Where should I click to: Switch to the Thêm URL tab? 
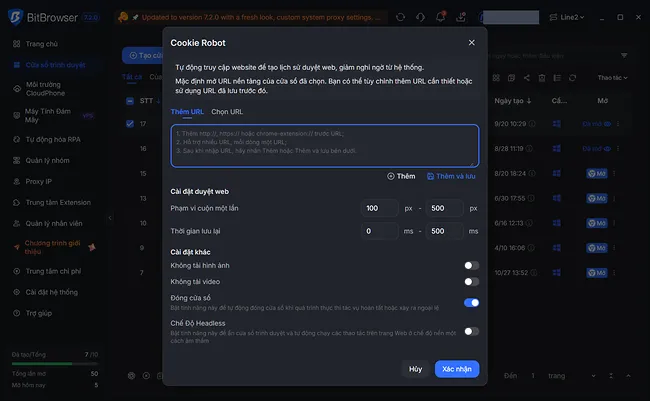point(187,112)
